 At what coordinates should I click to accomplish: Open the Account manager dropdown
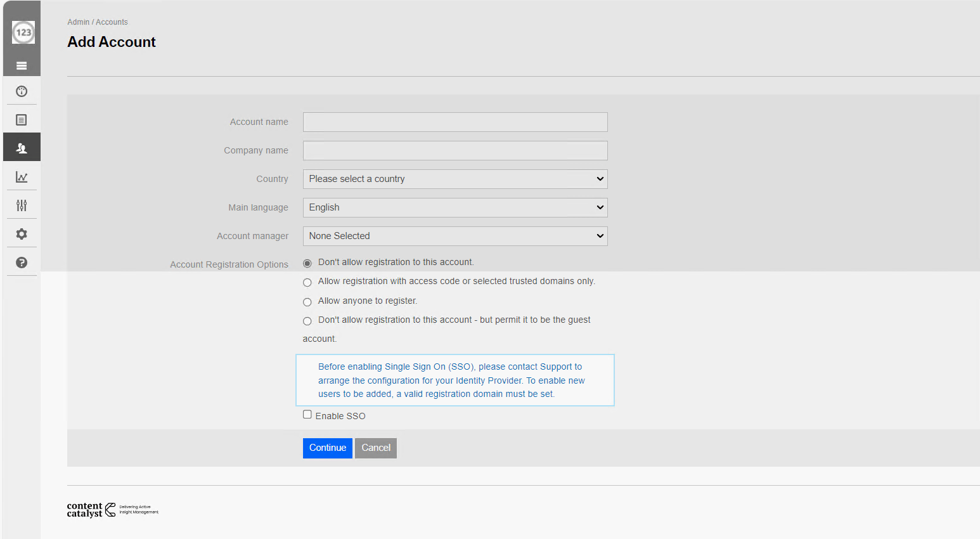[x=455, y=236]
